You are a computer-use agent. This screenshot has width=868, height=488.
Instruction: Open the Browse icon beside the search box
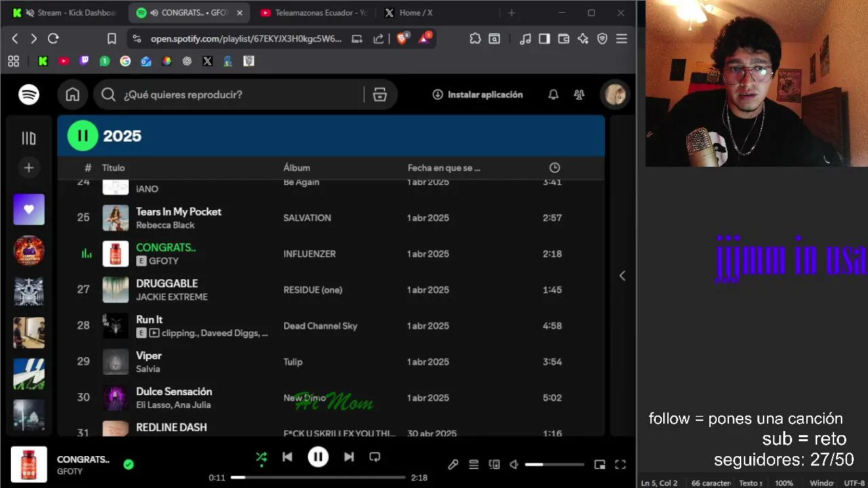(380, 95)
